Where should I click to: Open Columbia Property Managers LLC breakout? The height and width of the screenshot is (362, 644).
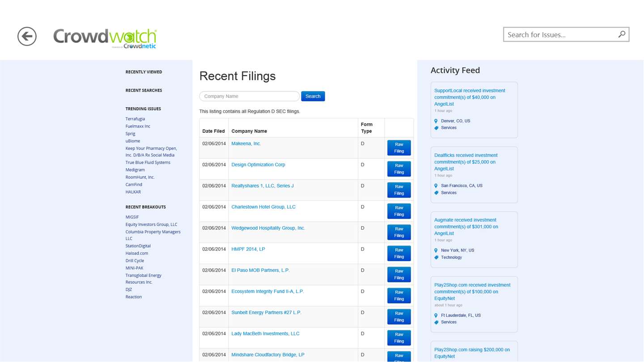pos(153,235)
